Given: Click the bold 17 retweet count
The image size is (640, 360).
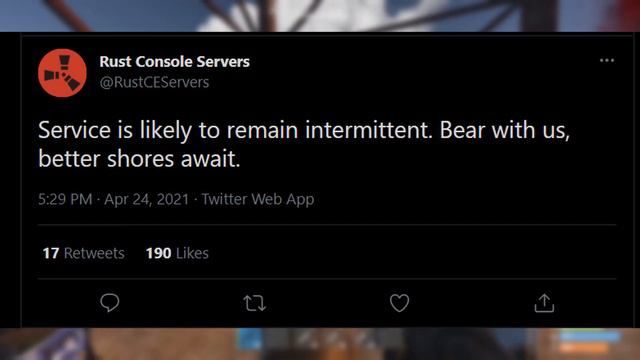Looking at the screenshot, I should 51,253.
